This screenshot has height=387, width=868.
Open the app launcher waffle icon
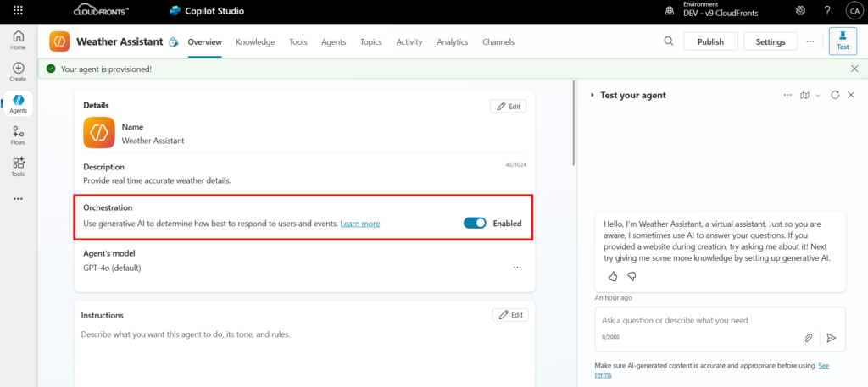19,10
